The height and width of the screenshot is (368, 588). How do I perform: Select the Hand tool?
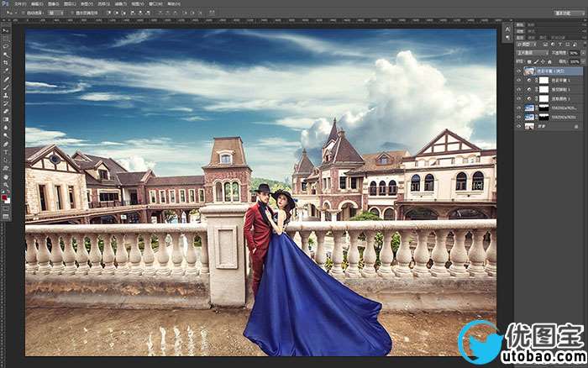5,176
